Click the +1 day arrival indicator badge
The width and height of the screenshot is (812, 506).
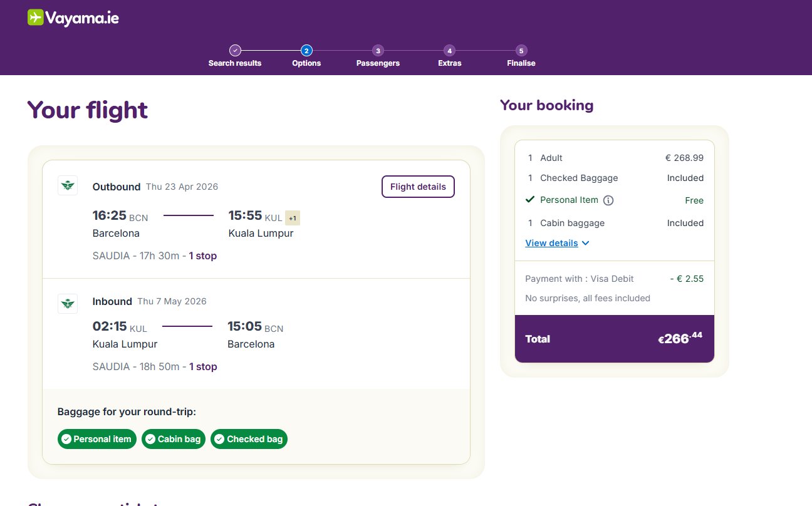[292, 218]
